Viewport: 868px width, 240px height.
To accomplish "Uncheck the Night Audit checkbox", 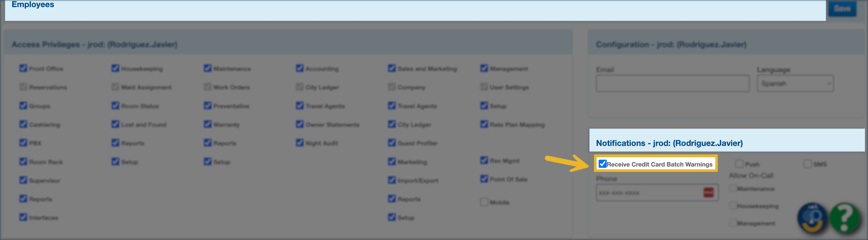I will (x=300, y=143).
